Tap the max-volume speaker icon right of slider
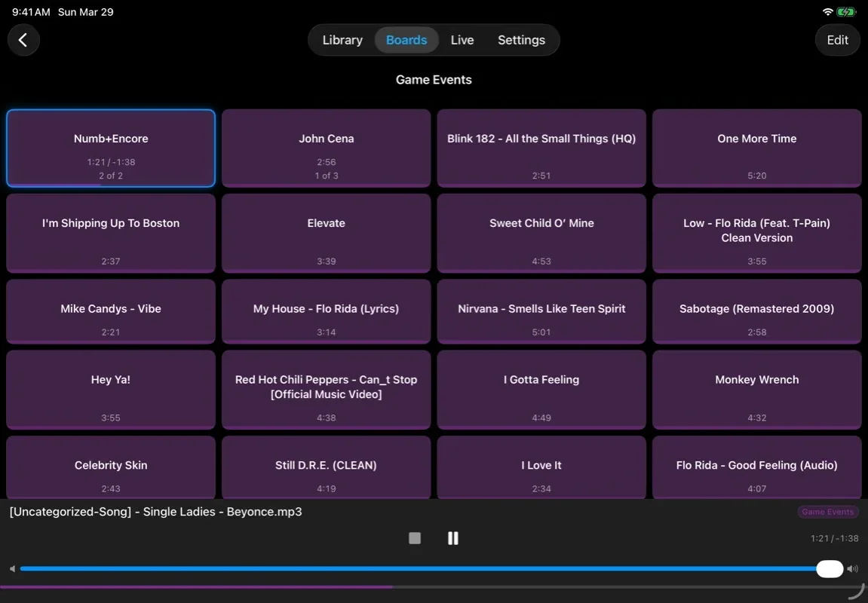This screenshot has width=868, height=603. point(852,568)
